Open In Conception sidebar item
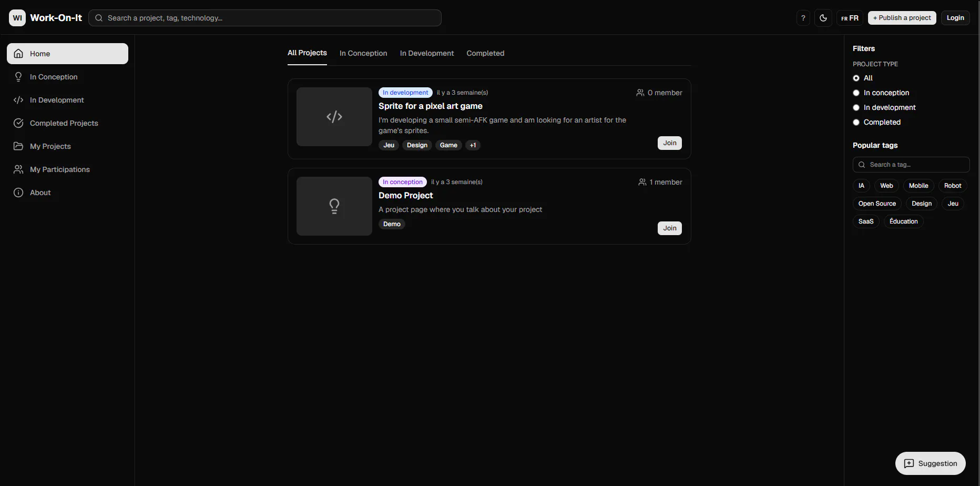The width and height of the screenshot is (980, 486). pos(67,77)
